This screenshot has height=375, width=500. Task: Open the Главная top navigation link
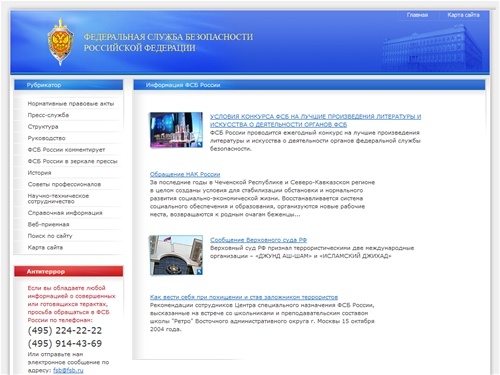[417, 15]
